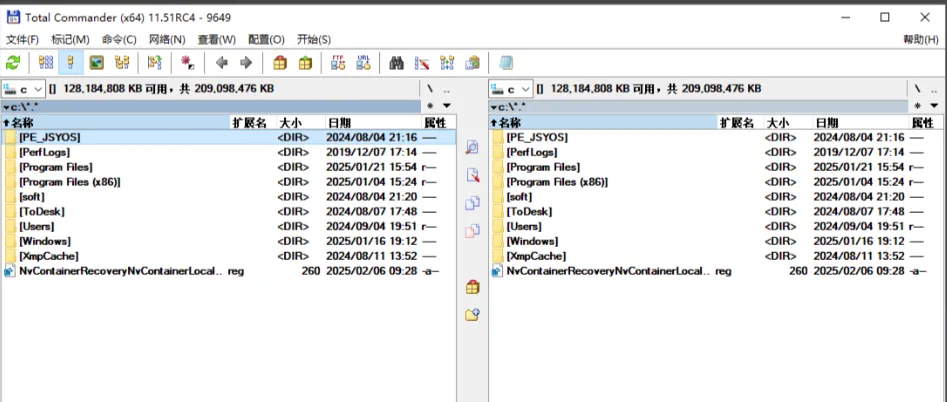Open the 网络(N) menu

tap(167, 40)
